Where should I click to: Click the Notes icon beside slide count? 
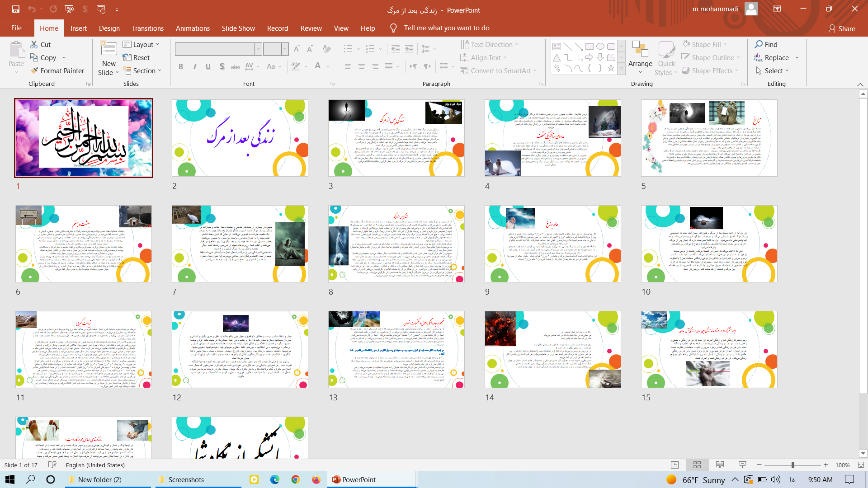pos(52,465)
